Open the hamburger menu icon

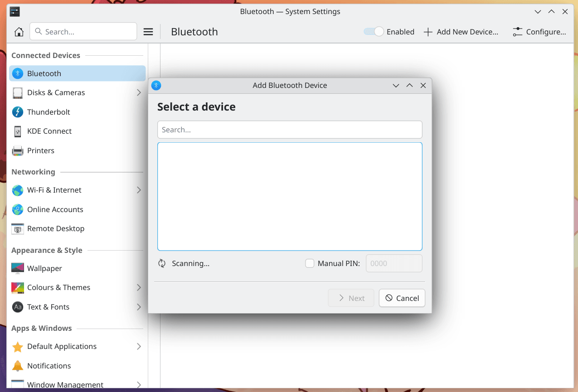[x=148, y=31]
